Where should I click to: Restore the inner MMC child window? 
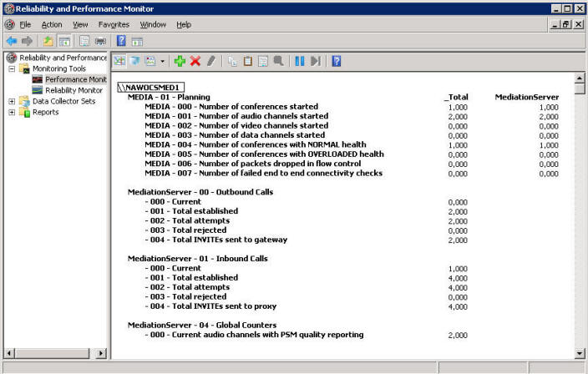point(566,25)
